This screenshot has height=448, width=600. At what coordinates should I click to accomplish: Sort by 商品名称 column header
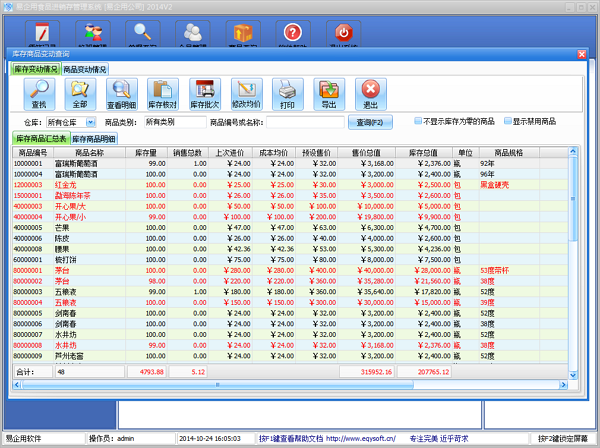coord(90,153)
